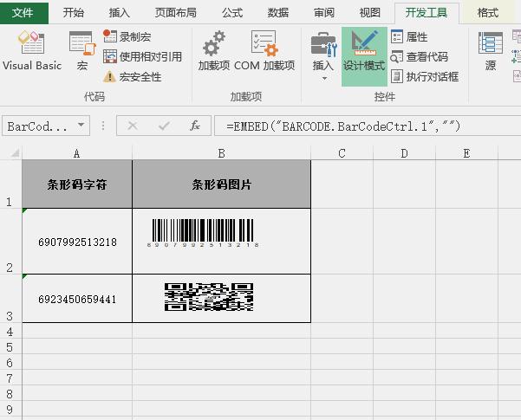This screenshot has height=420, width=521.
Task: Select column E header
Action: pyautogui.click(x=466, y=153)
